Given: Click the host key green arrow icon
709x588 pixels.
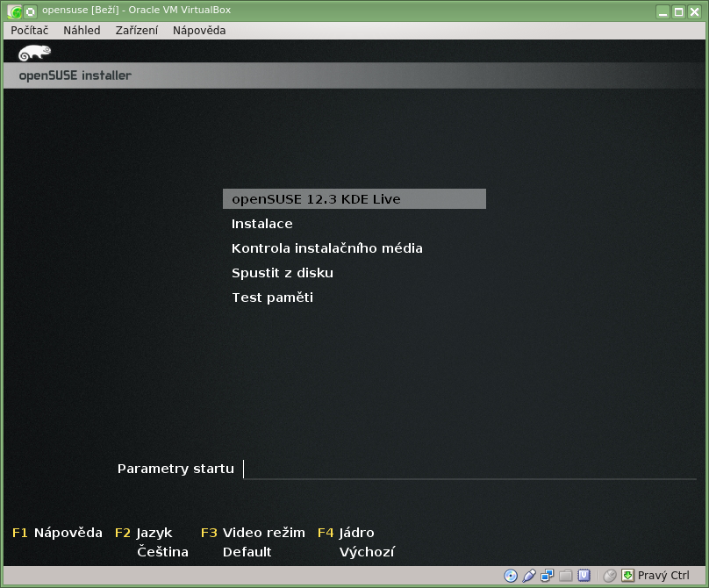Looking at the screenshot, I should (x=627, y=576).
